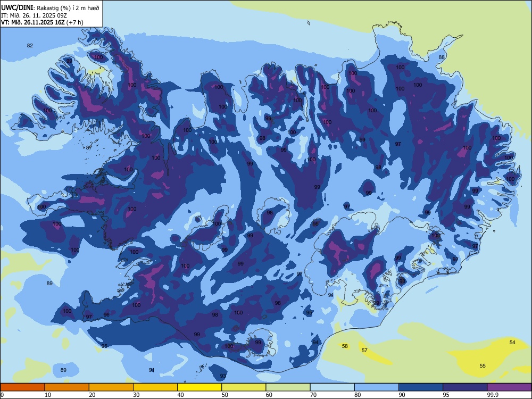
Task: Click the '55' value on the map
Action: [x=483, y=366]
